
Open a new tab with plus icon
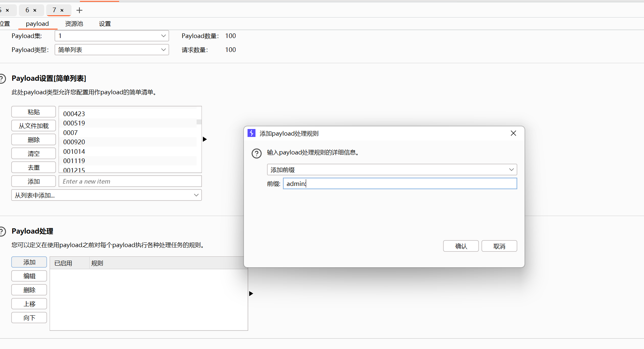(x=79, y=10)
